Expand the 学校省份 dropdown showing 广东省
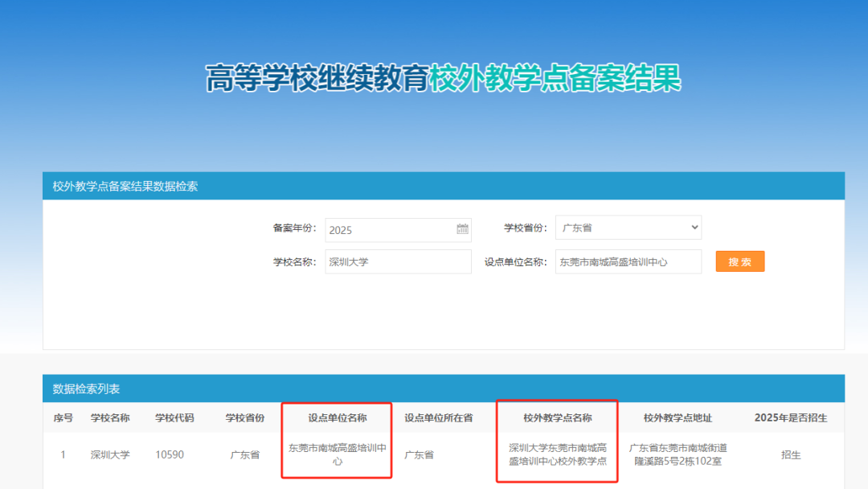Viewport: 868px width, 489px height. [x=628, y=228]
